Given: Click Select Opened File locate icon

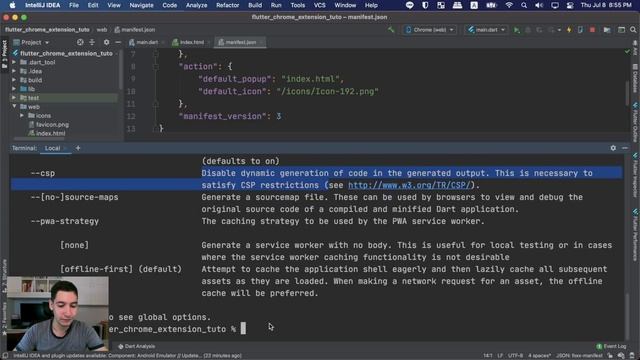Looking at the screenshot, I should point(80,42).
